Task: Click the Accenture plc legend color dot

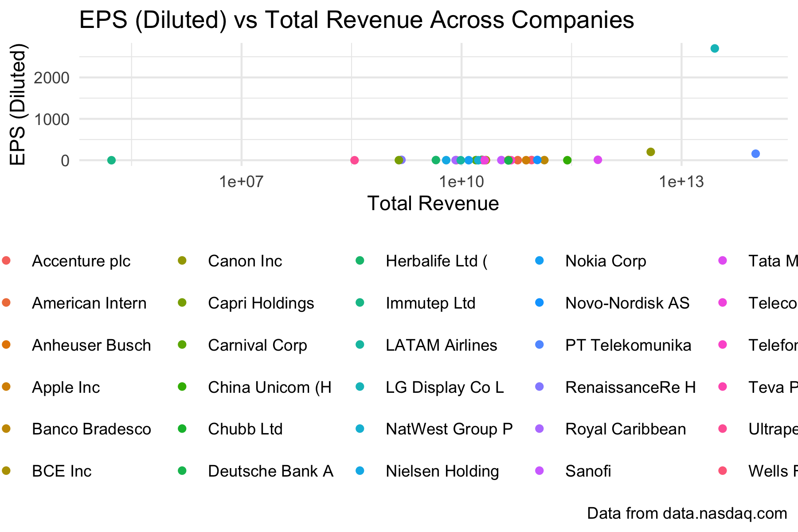Action: (6, 261)
